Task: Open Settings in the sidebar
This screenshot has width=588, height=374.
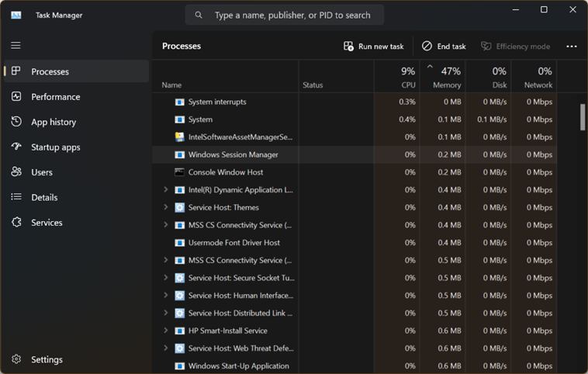Action: click(x=77, y=359)
